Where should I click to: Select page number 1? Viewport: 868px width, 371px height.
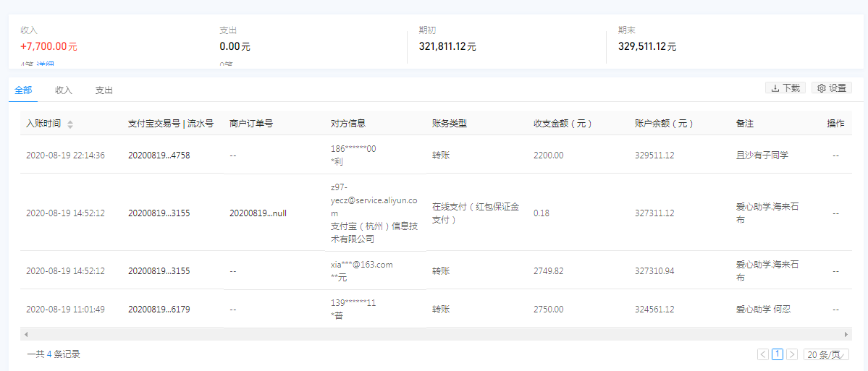pos(778,354)
